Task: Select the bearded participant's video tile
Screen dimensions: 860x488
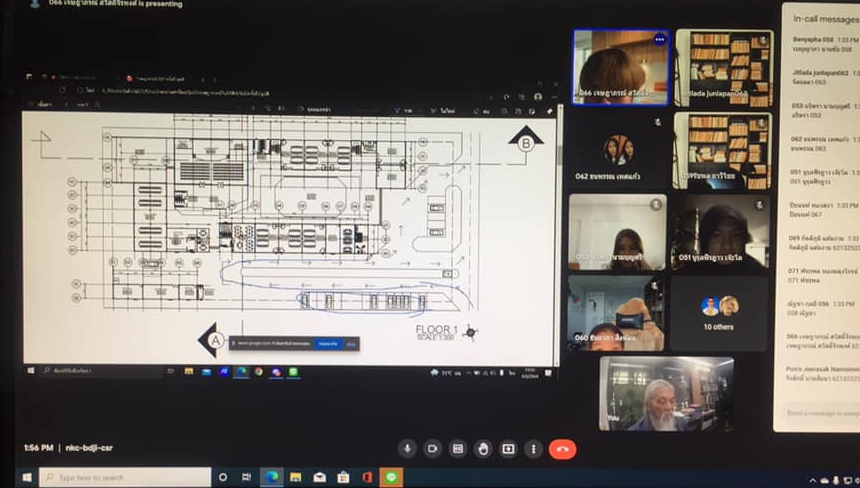Action: [666, 393]
